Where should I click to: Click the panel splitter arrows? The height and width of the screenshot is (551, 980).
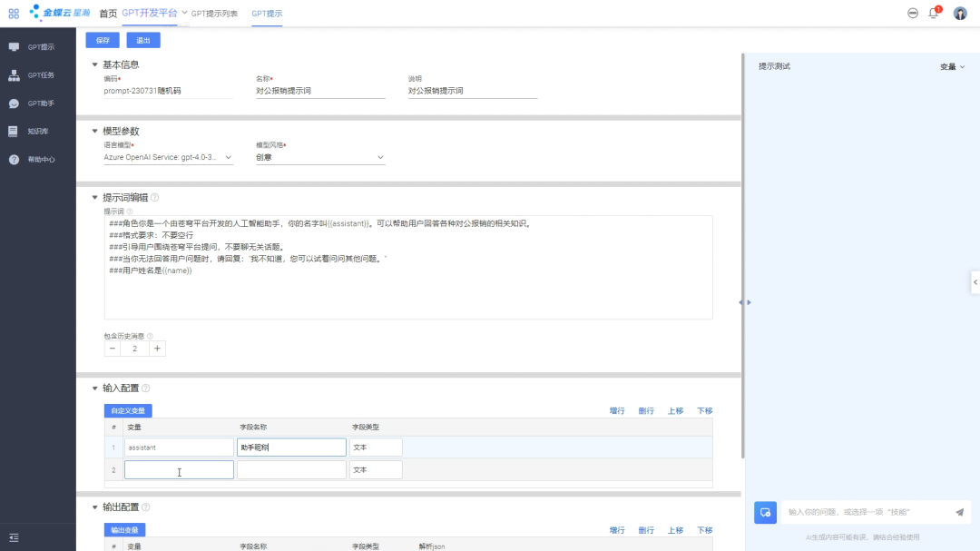(x=744, y=302)
